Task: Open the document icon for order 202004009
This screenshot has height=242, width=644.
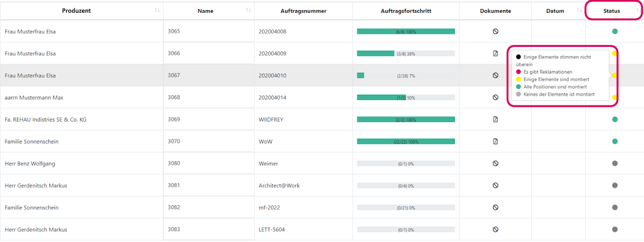Action: point(495,53)
